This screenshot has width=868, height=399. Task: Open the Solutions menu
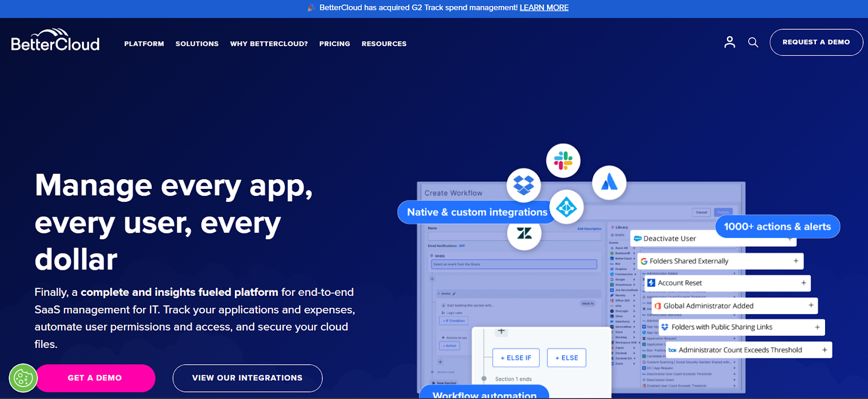tap(197, 43)
